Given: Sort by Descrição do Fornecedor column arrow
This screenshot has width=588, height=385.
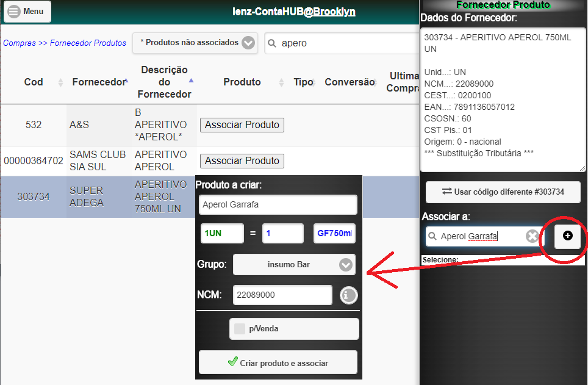Looking at the screenshot, I should pos(192,81).
